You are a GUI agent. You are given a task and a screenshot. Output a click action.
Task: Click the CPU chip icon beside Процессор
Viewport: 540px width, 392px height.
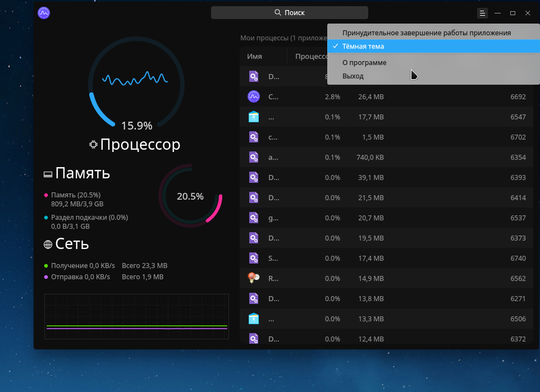tap(93, 145)
